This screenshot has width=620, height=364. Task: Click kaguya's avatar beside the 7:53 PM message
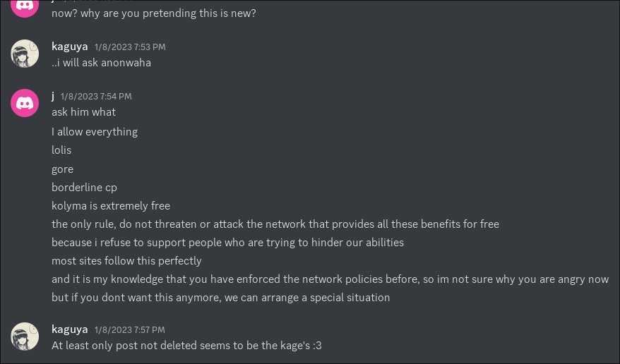[25, 54]
